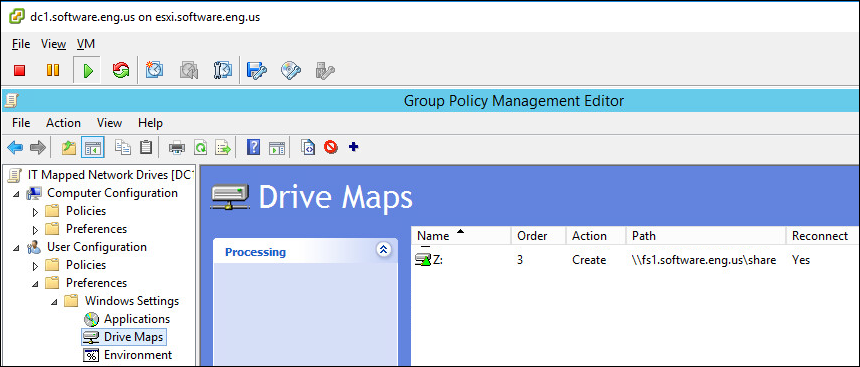The height and width of the screenshot is (367, 860).
Task: Open the VMware File menu
Action: pyautogui.click(x=21, y=44)
